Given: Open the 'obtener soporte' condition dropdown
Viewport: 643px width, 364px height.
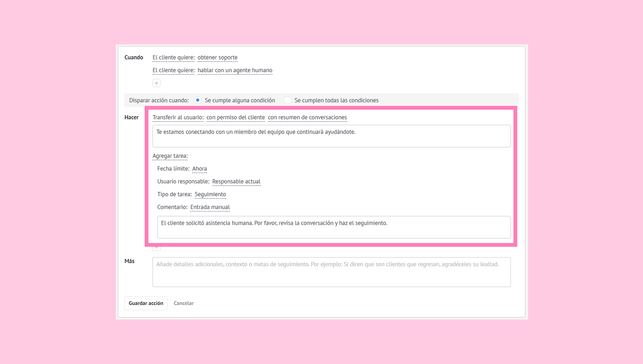Looking at the screenshot, I should (217, 57).
